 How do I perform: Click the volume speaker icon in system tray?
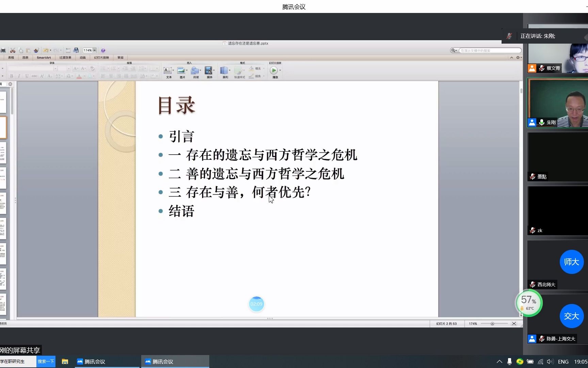(x=550, y=362)
